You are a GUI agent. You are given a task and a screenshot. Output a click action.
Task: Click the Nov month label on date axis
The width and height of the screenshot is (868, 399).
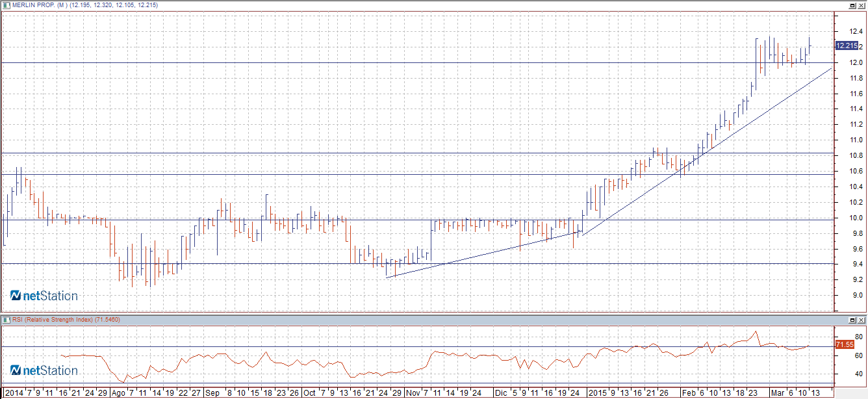[x=413, y=393]
